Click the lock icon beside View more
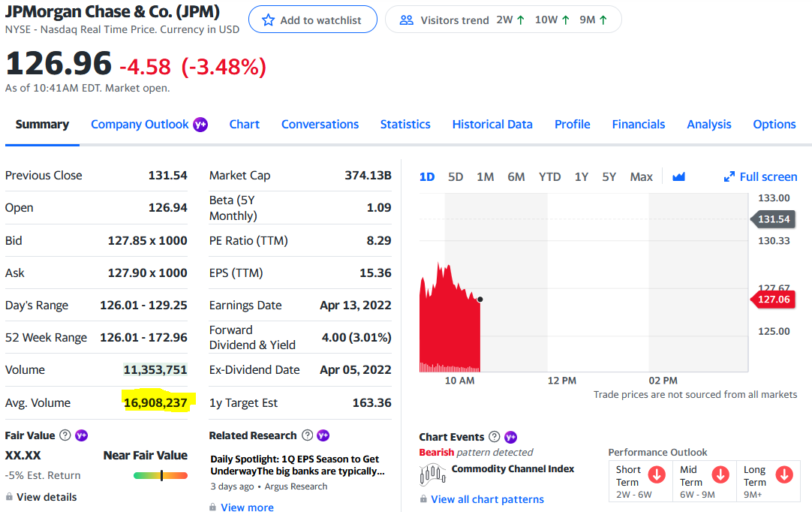The width and height of the screenshot is (812, 512). 213,507
